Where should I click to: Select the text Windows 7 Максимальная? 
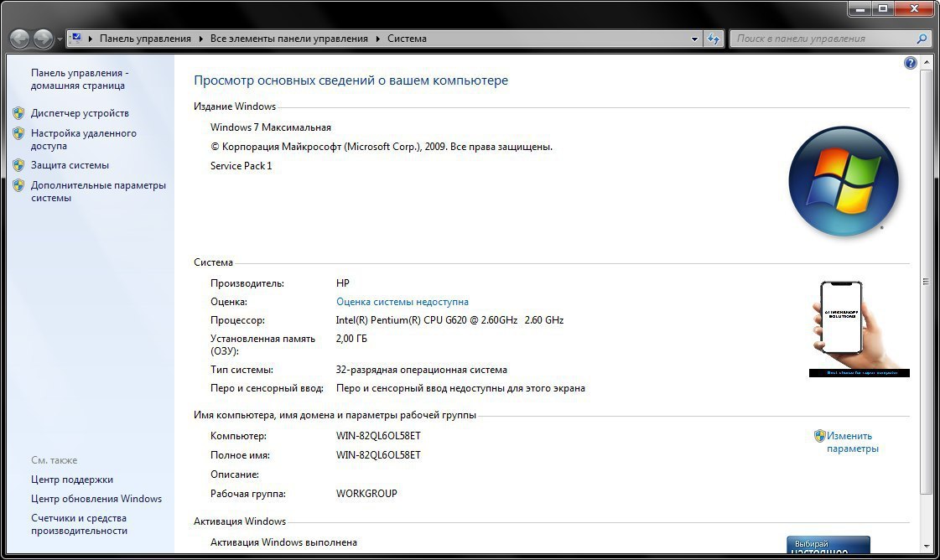pyautogui.click(x=270, y=127)
